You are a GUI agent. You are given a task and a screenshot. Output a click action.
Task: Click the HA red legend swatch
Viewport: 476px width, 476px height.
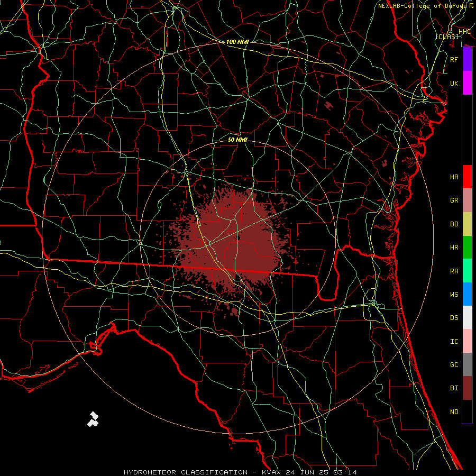click(x=467, y=177)
